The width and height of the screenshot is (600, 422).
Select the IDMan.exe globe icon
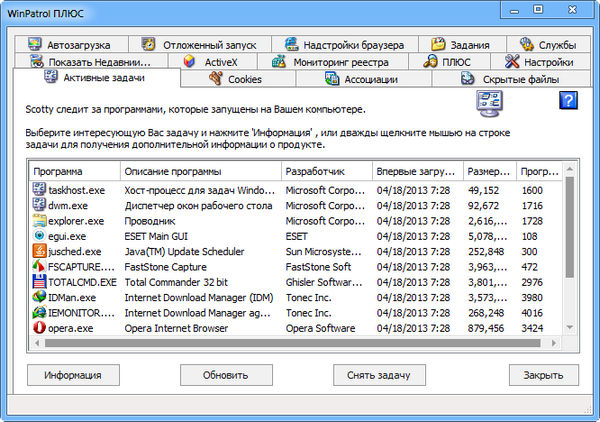point(38,297)
